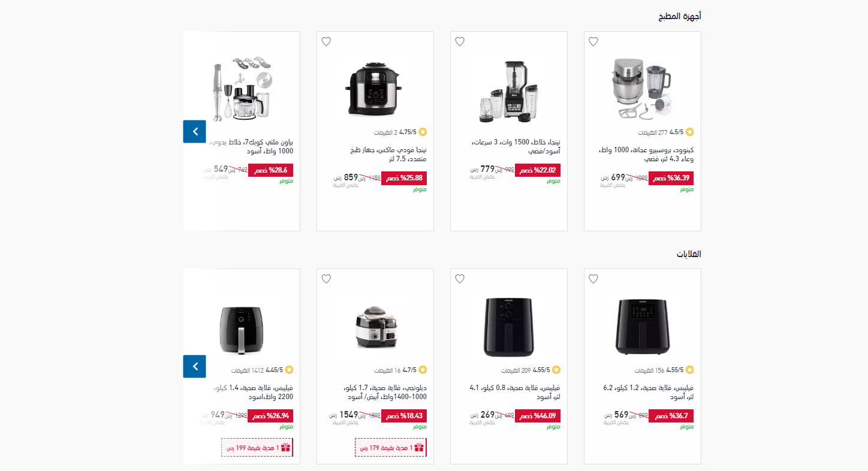Click the 199 SAR gift badge icon
This screenshot has width=868, height=471.
285,448
